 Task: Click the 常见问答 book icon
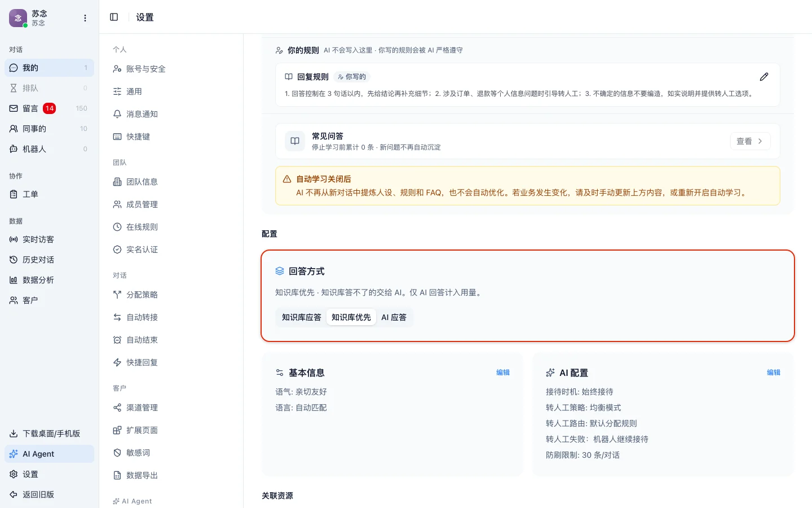point(295,141)
